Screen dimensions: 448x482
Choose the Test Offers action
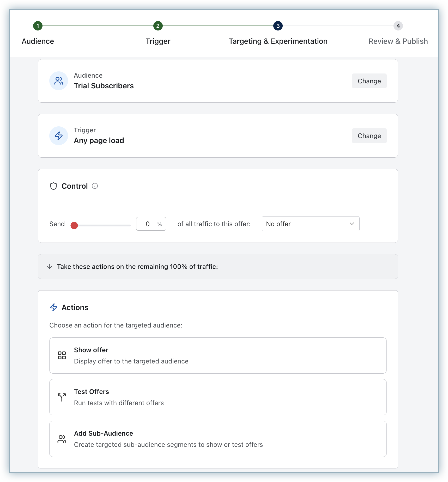coord(218,397)
